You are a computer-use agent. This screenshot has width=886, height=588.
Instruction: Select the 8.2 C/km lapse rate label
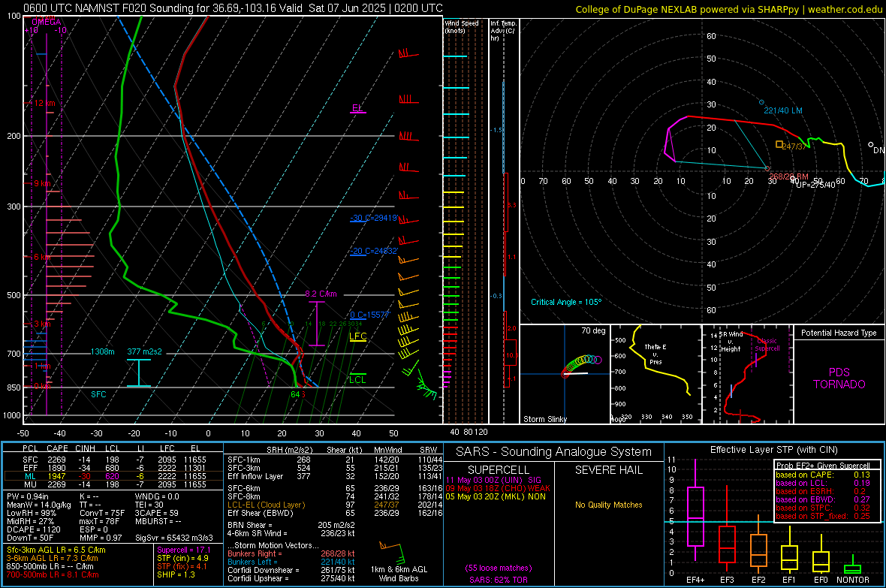point(321,294)
